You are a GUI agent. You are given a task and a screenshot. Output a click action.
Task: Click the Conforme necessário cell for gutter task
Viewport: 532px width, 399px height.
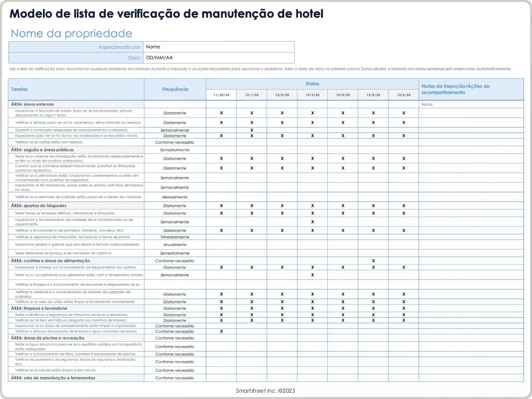tap(175, 142)
